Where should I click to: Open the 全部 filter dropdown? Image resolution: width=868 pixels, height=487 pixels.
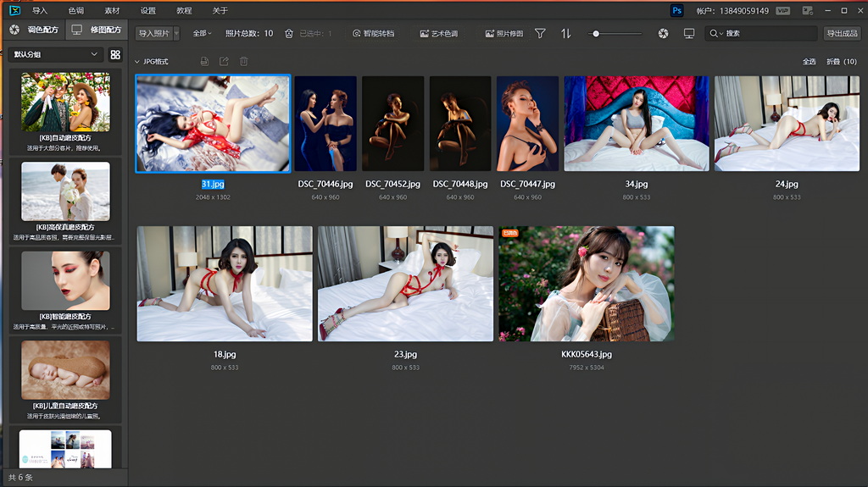click(202, 33)
